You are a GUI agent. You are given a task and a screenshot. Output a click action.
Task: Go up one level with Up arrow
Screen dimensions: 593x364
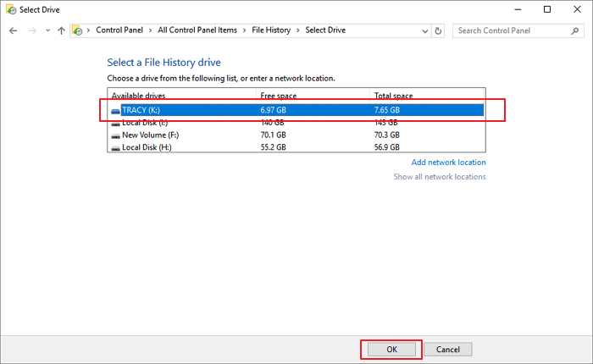pyautogui.click(x=61, y=30)
